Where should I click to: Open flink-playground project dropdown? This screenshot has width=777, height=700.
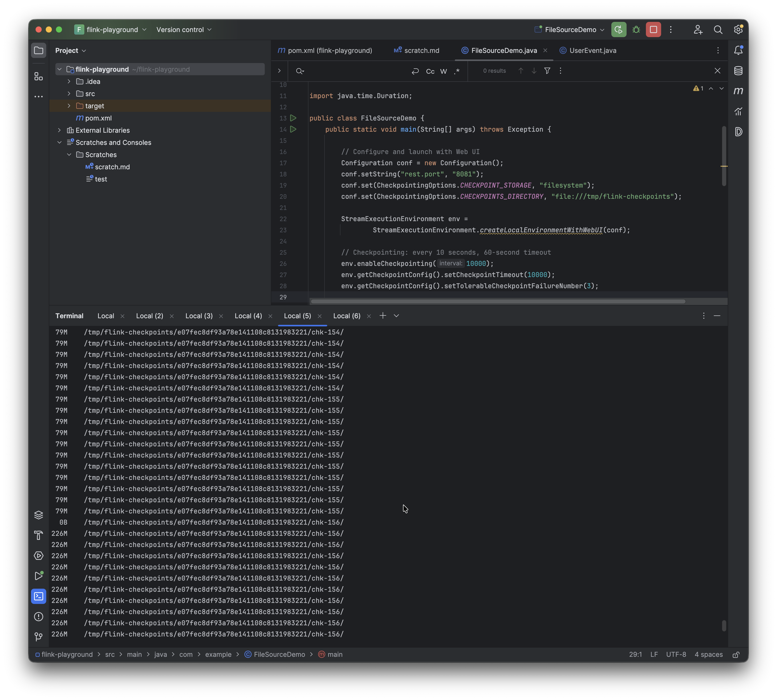(111, 30)
